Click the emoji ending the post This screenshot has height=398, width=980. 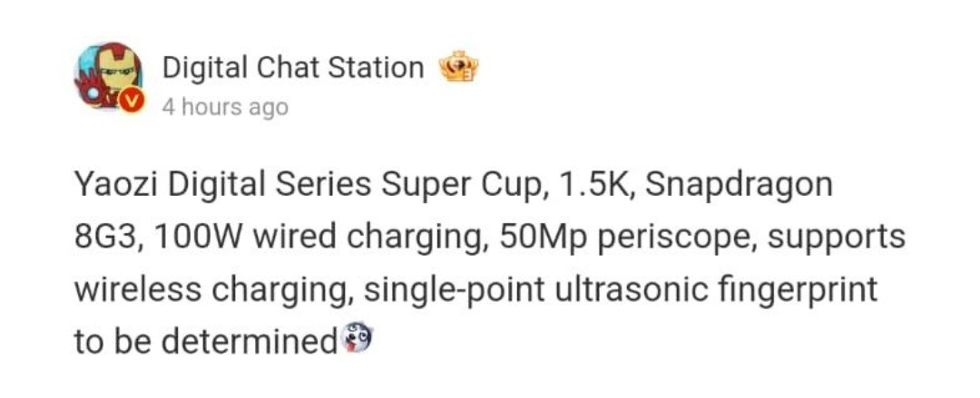pyautogui.click(x=357, y=340)
